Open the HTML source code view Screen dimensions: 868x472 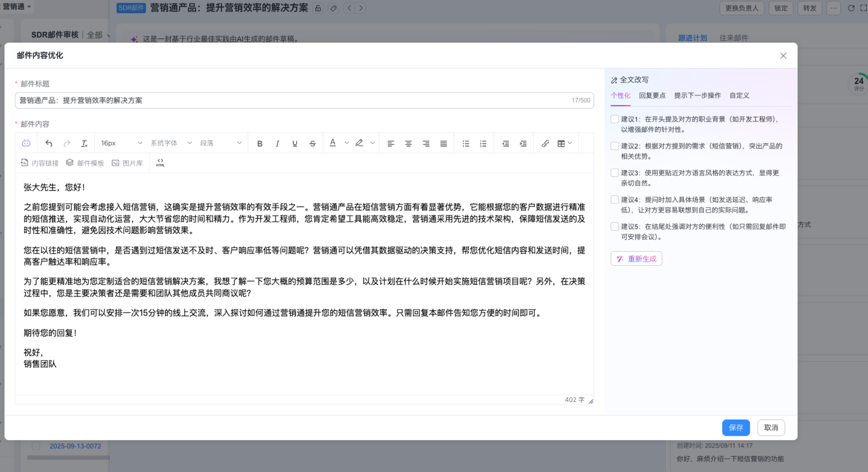[160, 163]
